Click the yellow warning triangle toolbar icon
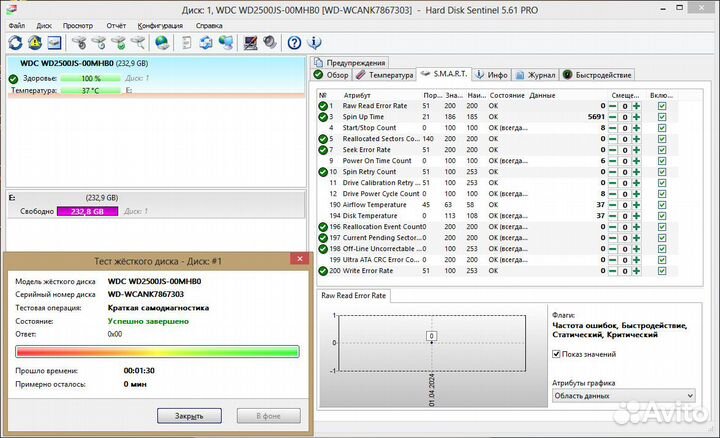This screenshot has width=720, height=438. [x=35, y=43]
